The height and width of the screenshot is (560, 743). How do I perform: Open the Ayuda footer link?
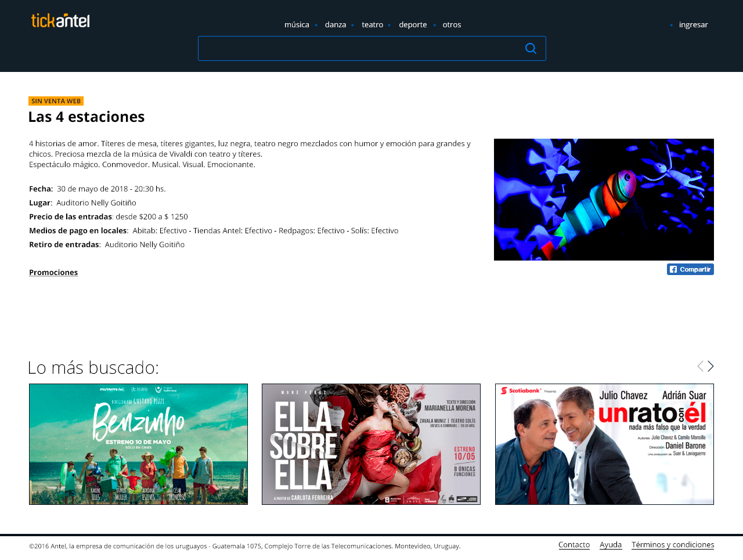[x=611, y=545]
